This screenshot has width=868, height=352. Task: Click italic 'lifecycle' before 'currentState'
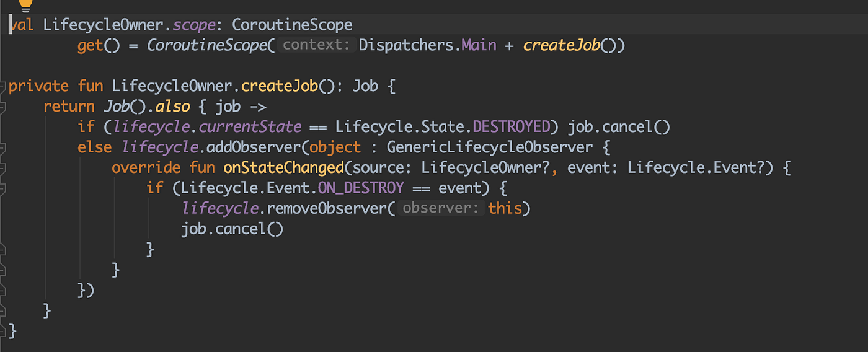coord(151,127)
